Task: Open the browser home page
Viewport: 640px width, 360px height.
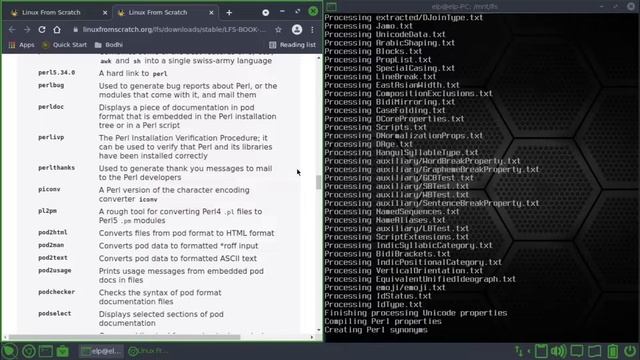Action: [x=57, y=29]
